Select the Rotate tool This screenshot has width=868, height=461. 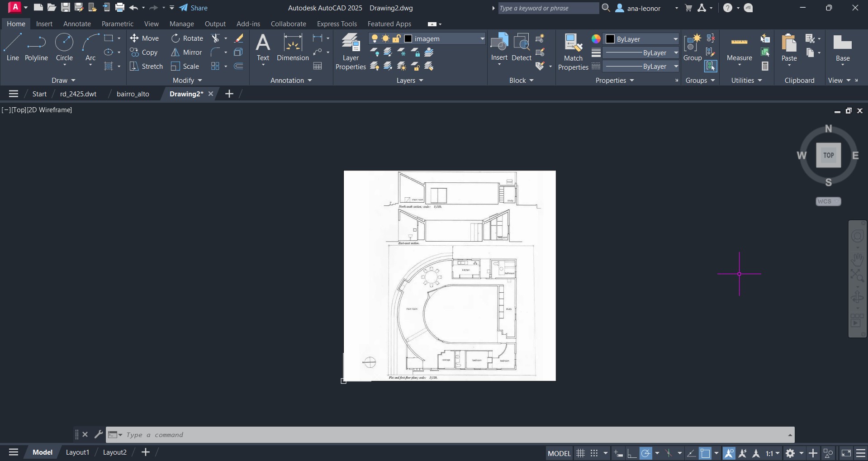point(187,38)
